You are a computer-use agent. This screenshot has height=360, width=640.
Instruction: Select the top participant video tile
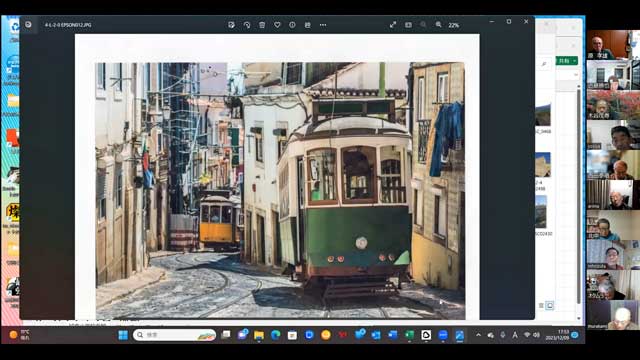613,44
